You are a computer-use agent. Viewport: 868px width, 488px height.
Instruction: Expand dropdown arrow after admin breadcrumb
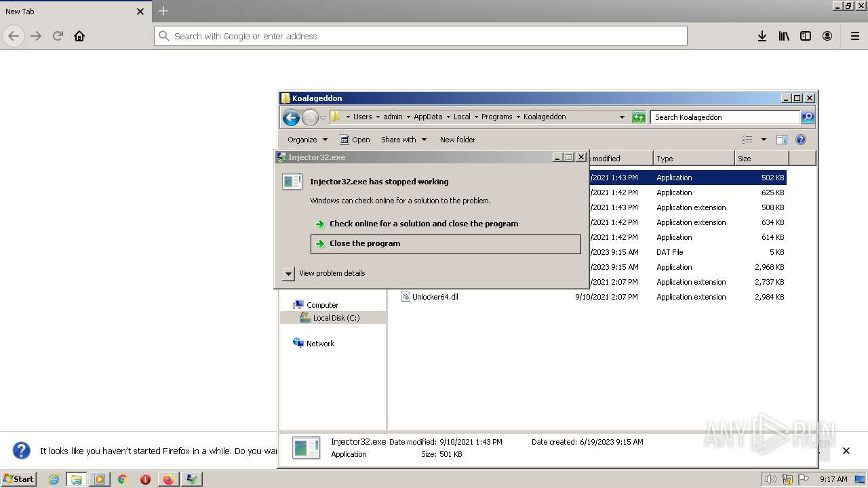(408, 117)
